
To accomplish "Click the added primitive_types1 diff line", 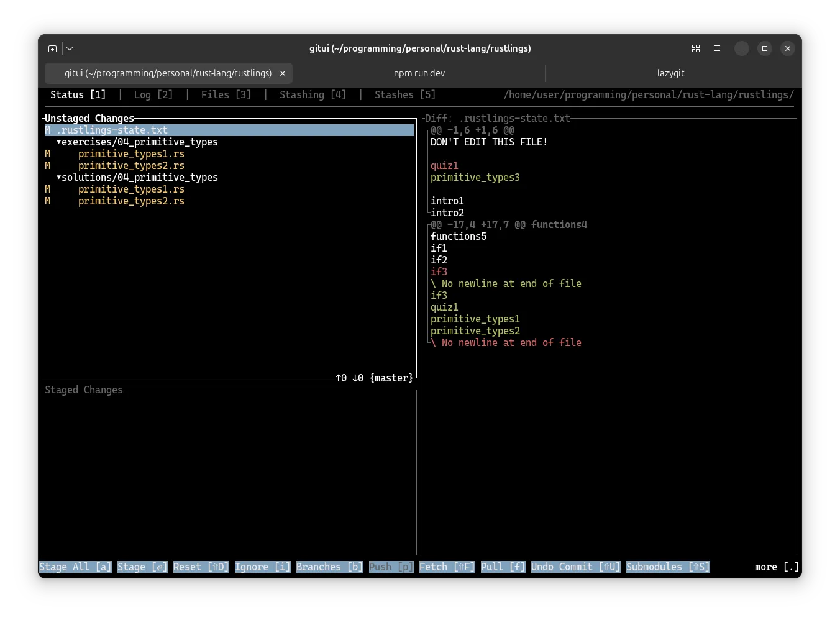I will click(x=475, y=319).
